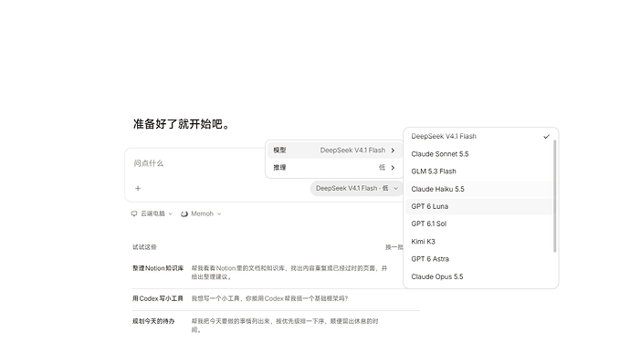Select DeepSeek V4.1 Flash in model list
The width and height of the screenshot is (630, 364).
478,137
